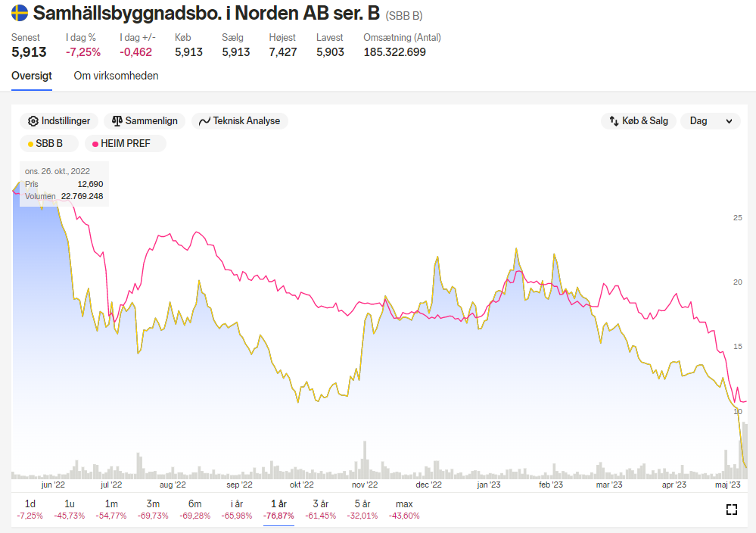756x533 pixels.
Task: Enter fullscreen chart mode
Action: (x=732, y=510)
